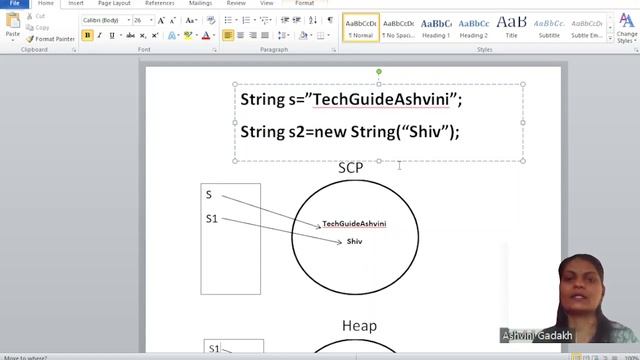Toggle Subscript formatting
Viewport: 640px width, 360px height.
point(142,36)
